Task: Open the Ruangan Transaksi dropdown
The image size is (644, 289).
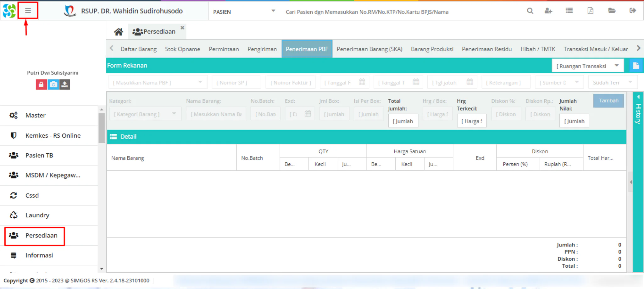Action: (588, 66)
